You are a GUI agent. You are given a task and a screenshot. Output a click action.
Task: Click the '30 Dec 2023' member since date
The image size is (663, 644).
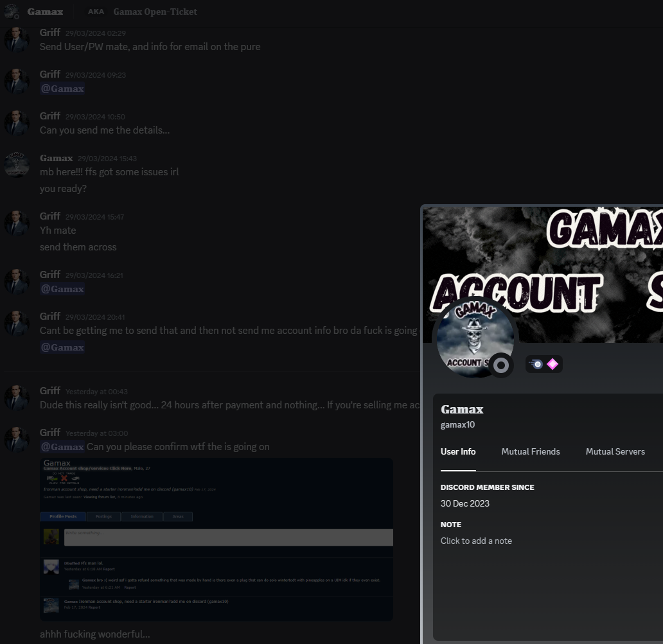(x=464, y=503)
